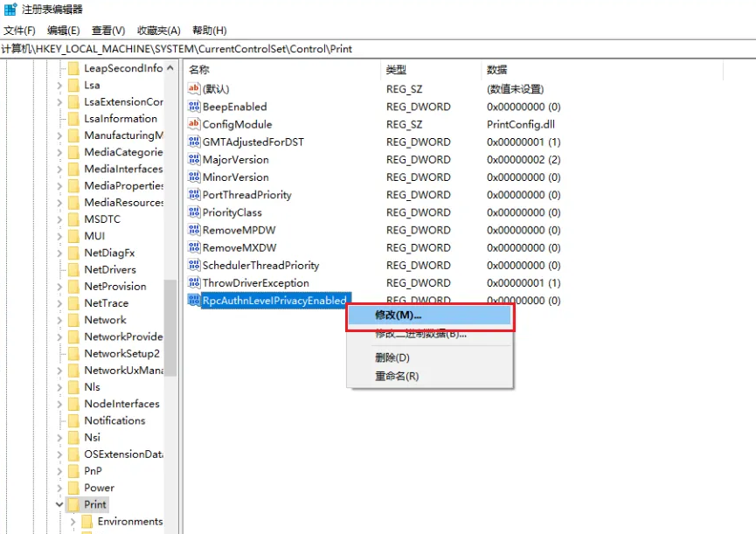This screenshot has height=534, width=756.
Task: Collapse the Print tree node
Action: click(x=59, y=504)
